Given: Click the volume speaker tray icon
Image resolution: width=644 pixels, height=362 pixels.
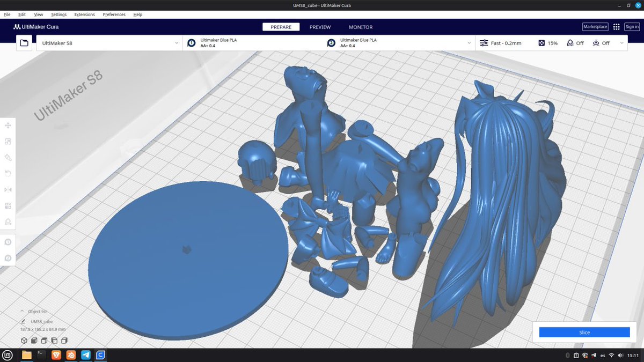Looking at the screenshot, I should 620,356.
